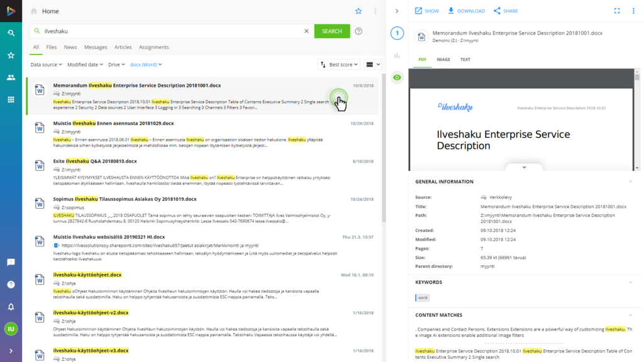Viewport: 644px width, 362px height.
Task: Open the Best score sort dropdown
Action: [x=339, y=65]
